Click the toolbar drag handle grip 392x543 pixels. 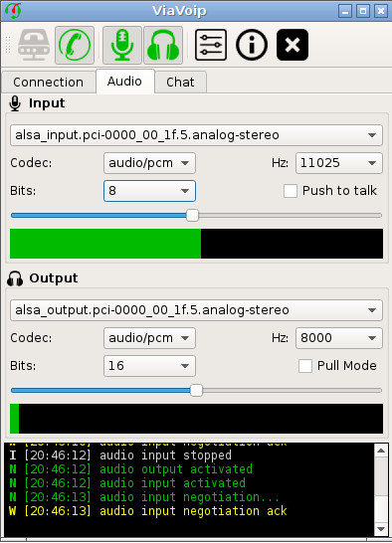point(8,45)
